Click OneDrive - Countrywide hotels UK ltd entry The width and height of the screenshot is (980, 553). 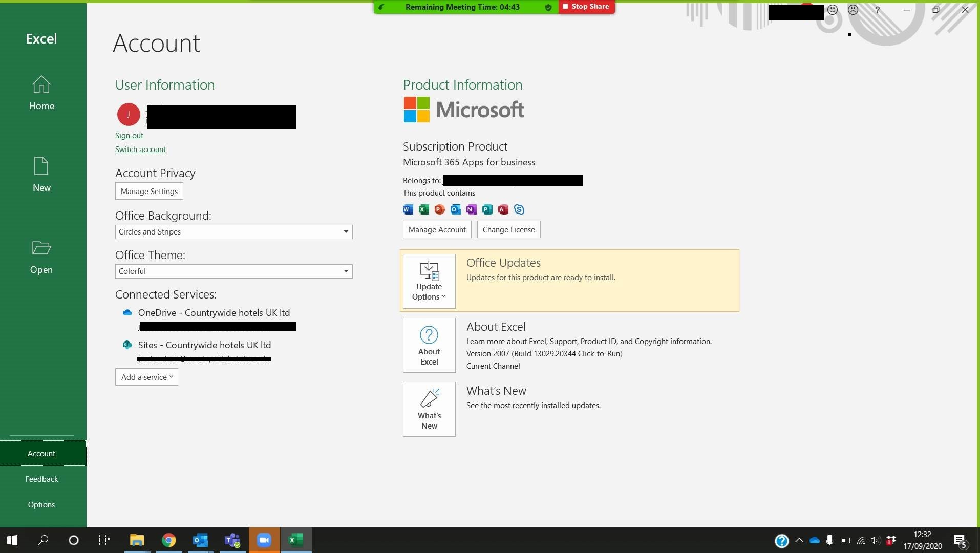tap(214, 313)
